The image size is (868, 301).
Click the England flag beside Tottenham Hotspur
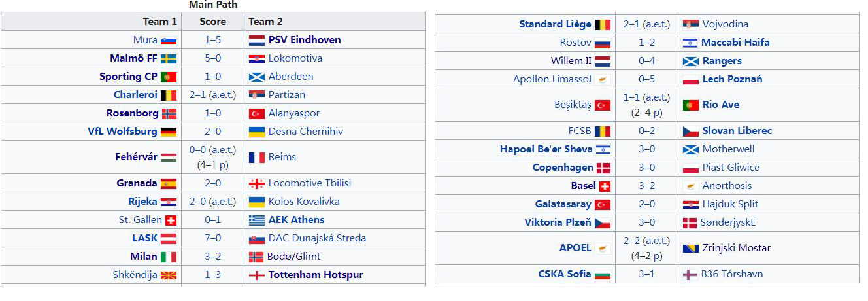(x=257, y=275)
